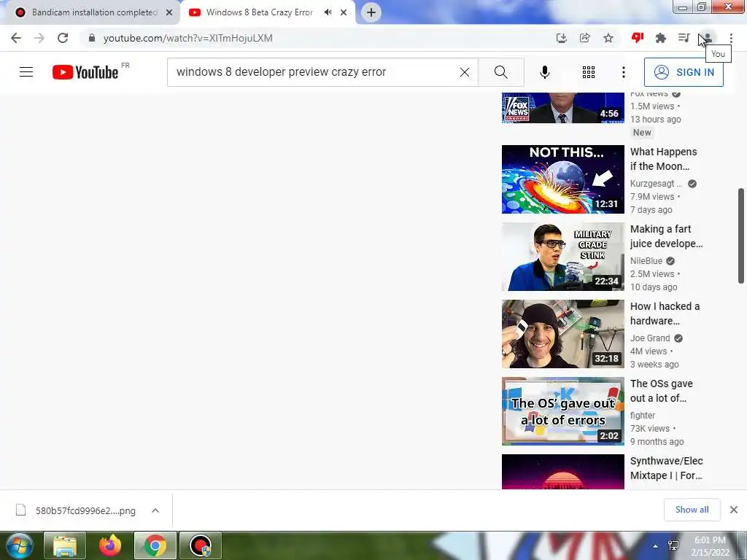This screenshot has width=747, height=560.
Task: Go back using the browser back arrow
Action: pyautogui.click(x=16, y=38)
